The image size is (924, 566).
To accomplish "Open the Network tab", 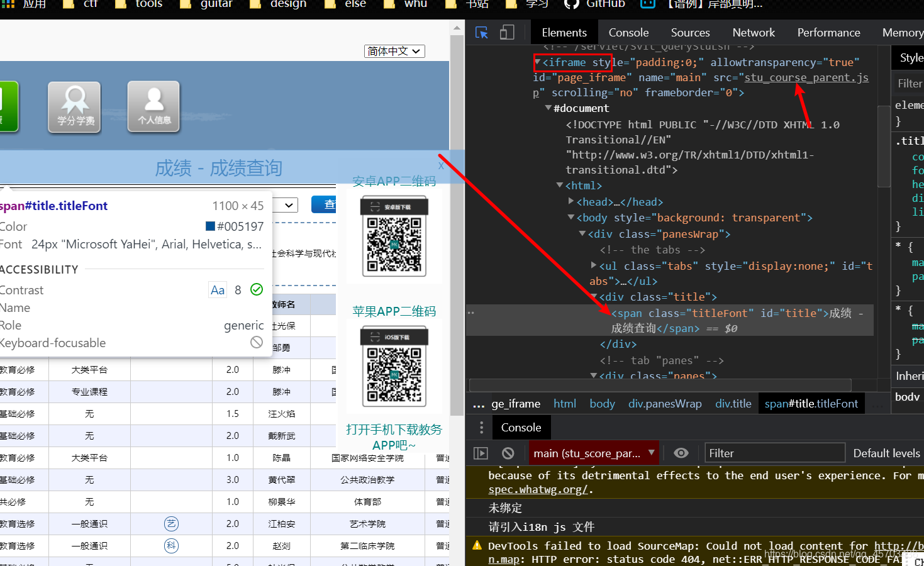I will tap(754, 33).
